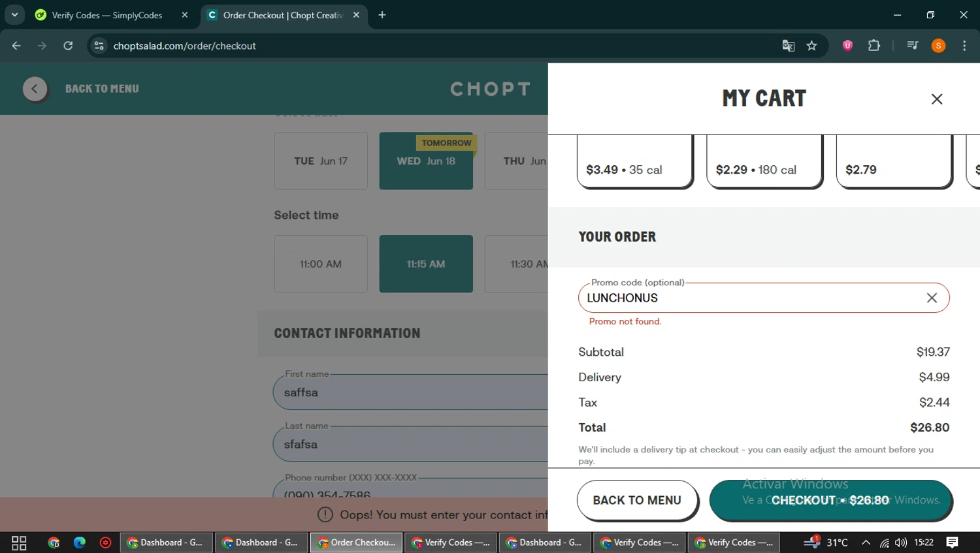View site information icon
The image size is (980, 553).
(99, 46)
